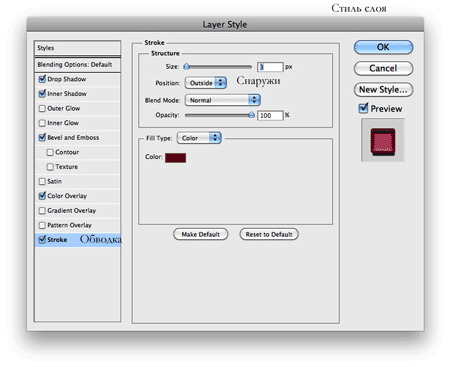Enable the Texture checkbox
This screenshot has width=450, height=367.
(x=50, y=167)
